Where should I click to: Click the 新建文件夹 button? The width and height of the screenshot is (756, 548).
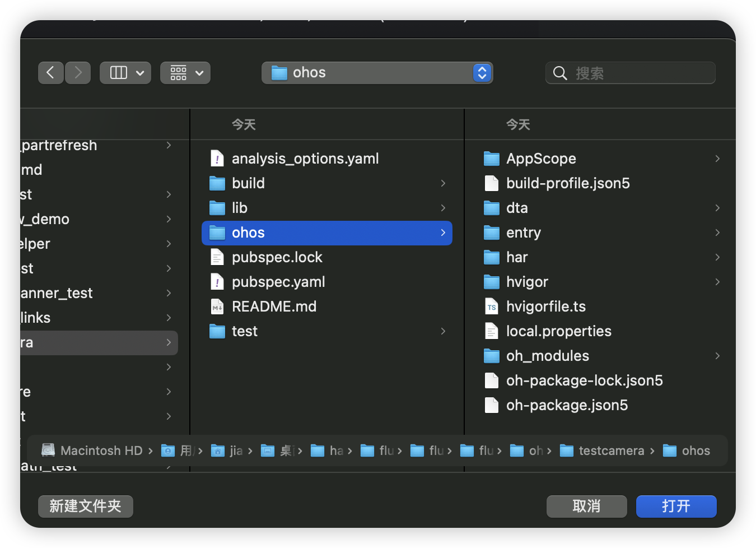point(86,507)
